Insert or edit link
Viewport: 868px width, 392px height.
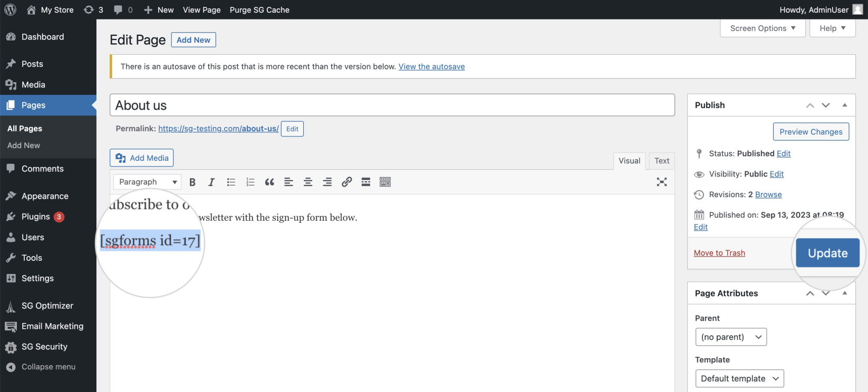coord(346,182)
